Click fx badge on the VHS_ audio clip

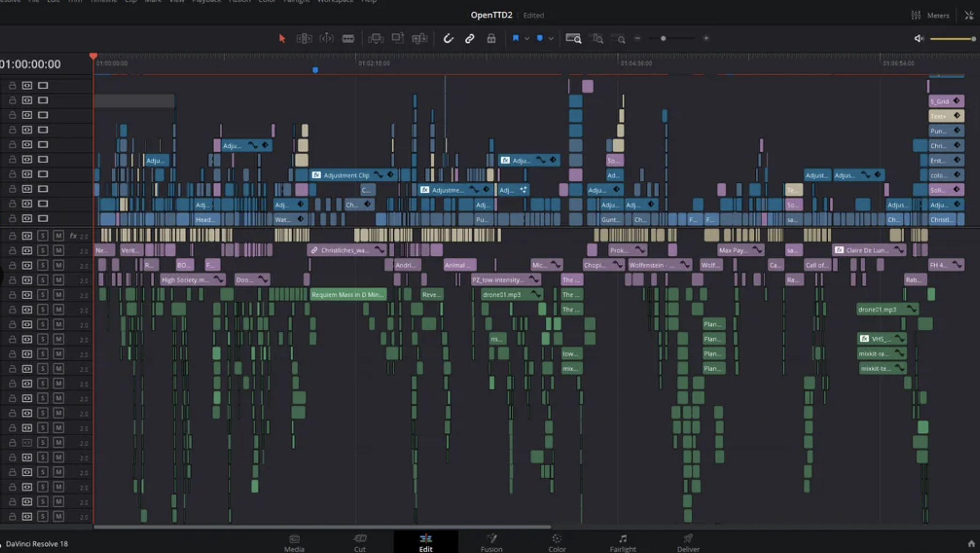(864, 339)
